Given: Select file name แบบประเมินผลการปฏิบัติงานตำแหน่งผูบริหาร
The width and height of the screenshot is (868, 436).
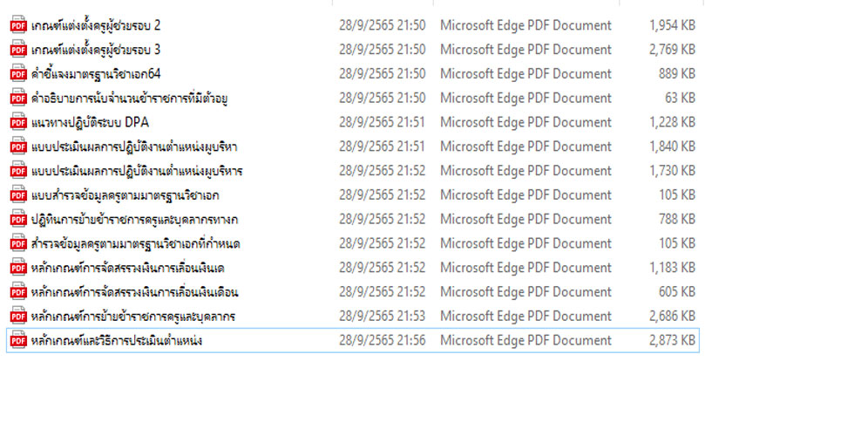Looking at the screenshot, I should coord(136,171).
